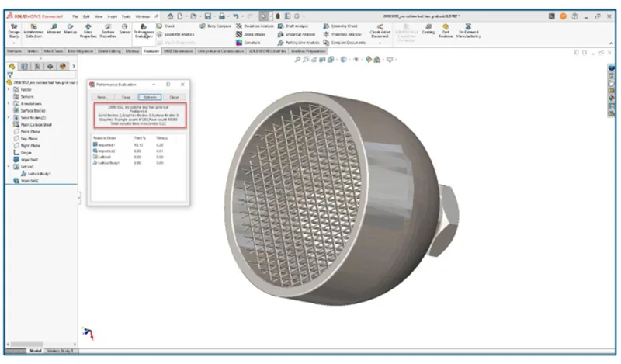Expand the Annotations tree node
This screenshot has width=621, height=364.
pos(9,103)
